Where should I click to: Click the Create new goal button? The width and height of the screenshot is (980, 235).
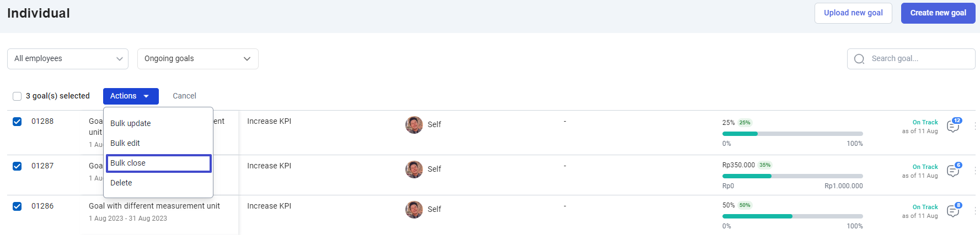click(x=938, y=13)
